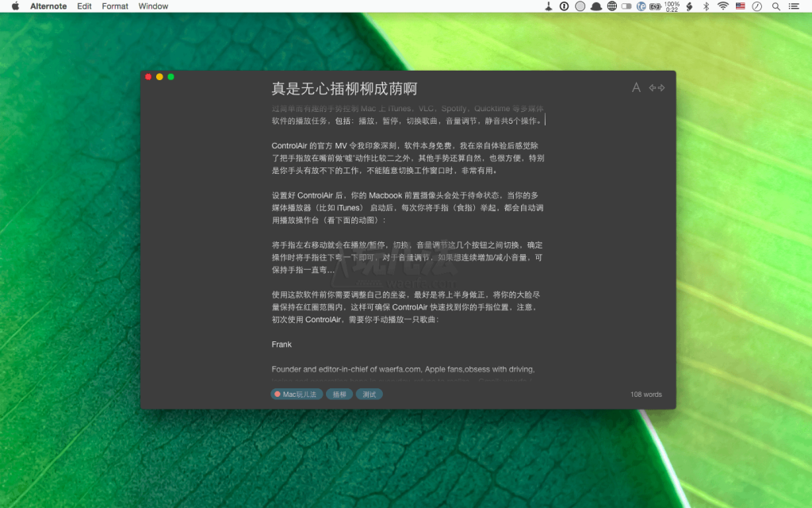
Task: Click the '108 words' counter
Action: pos(645,394)
